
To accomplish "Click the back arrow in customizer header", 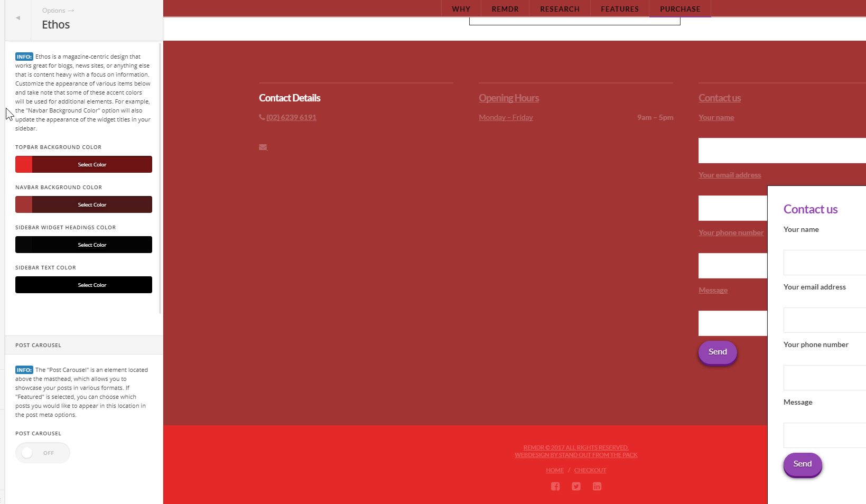I will (18, 18).
